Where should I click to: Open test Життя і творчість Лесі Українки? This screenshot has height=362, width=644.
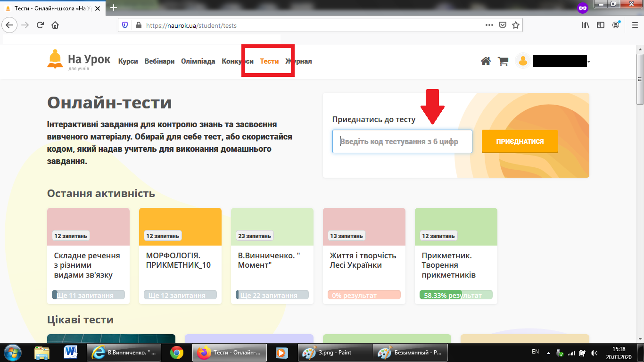[364, 256]
